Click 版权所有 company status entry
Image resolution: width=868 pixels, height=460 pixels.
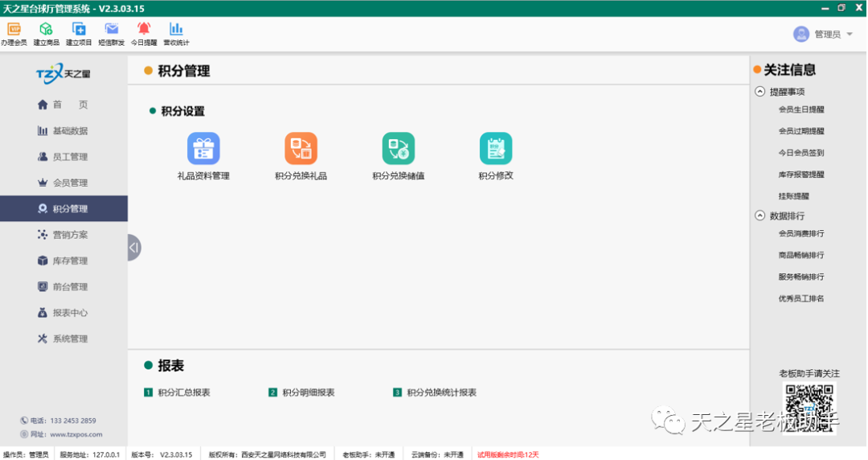click(267, 454)
